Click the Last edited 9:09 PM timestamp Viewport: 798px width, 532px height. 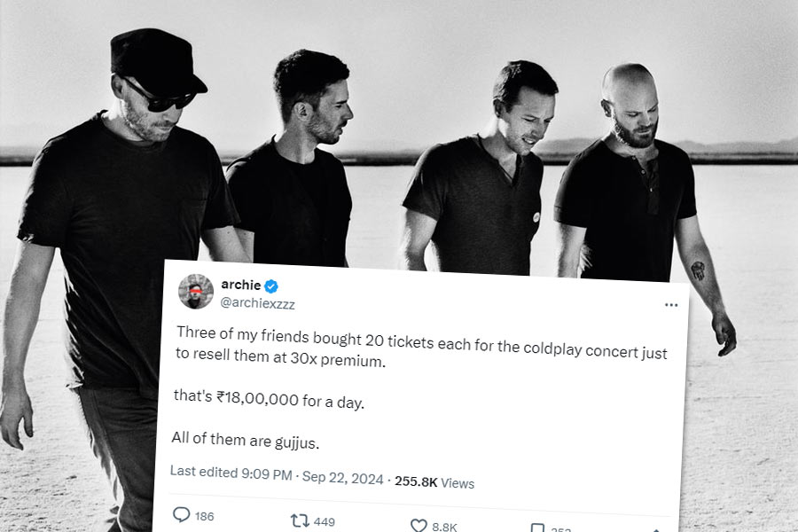click(x=231, y=473)
